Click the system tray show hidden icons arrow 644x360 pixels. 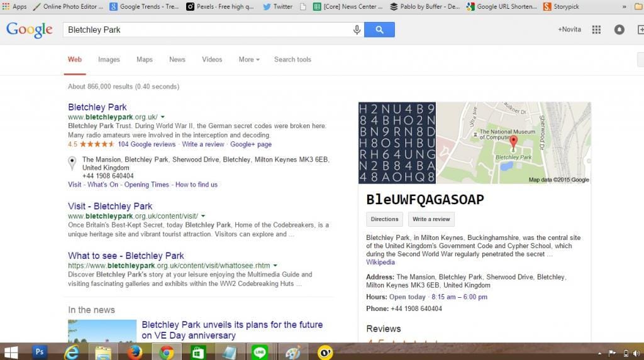(x=599, y=353)
